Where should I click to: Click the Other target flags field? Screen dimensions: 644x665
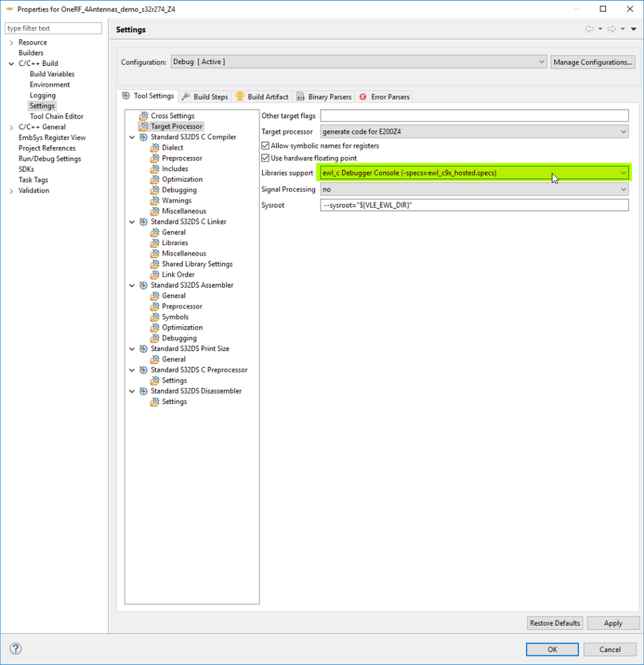coord(474,116)
